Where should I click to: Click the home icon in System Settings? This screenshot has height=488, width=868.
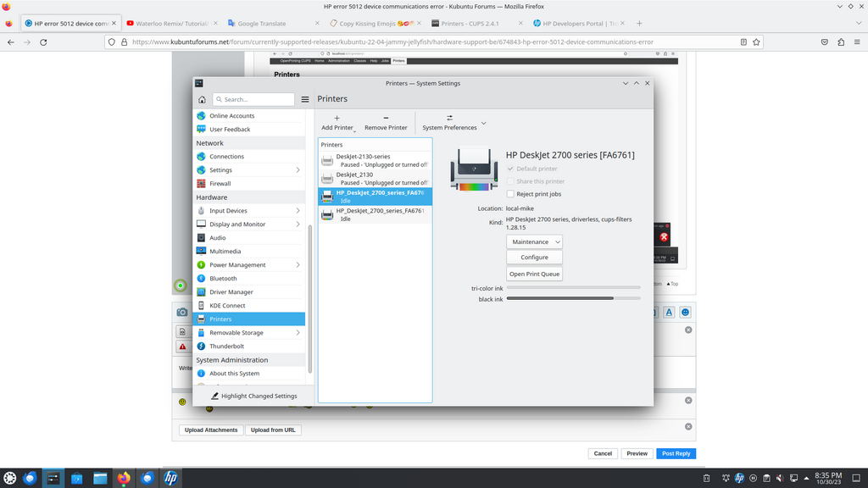click(x=202, y=99)
